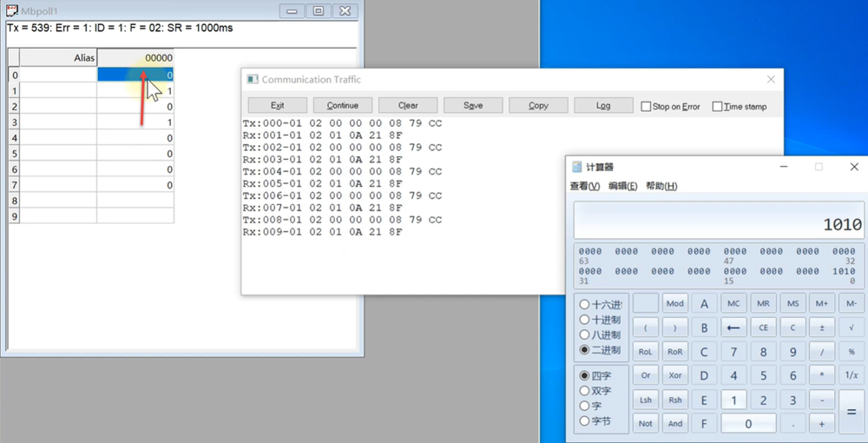Image resolution: width=868 pixels, height=443 pixels.
Task: Click the Lsh left shift key
Action: (x=645, y=400)
